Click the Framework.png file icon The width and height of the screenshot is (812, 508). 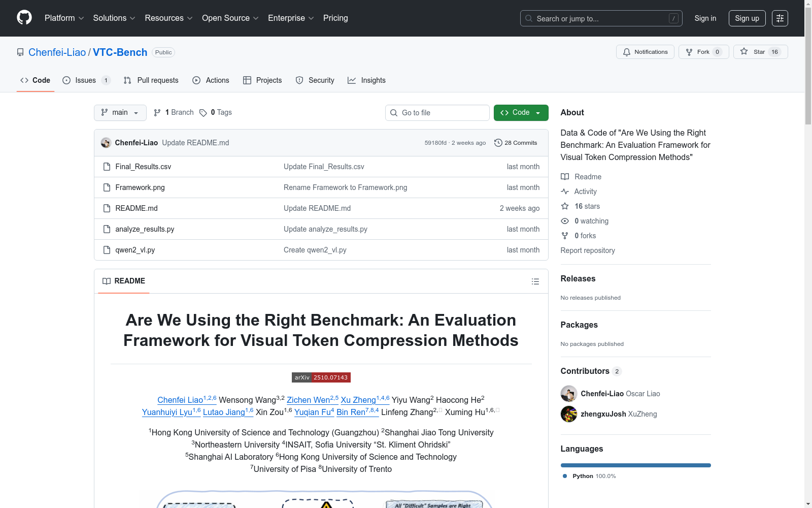[x=107, y=187]
